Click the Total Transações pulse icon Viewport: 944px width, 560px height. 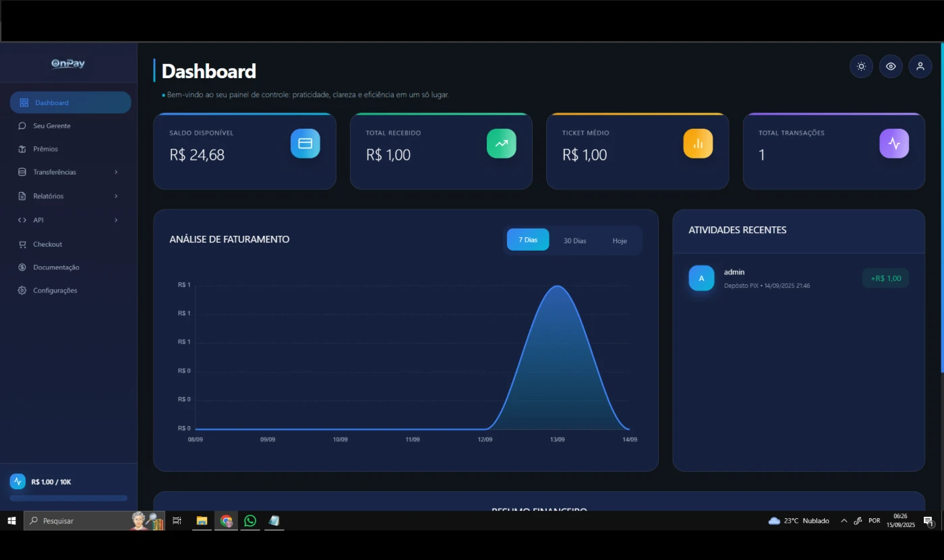pyautogui.click(x=894, y=144)
